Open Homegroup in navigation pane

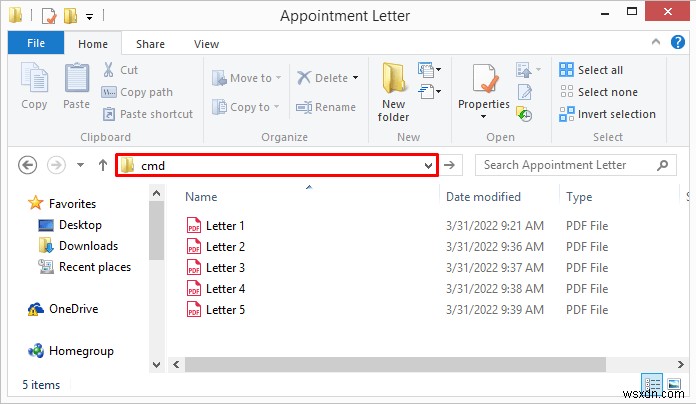pyautogui.click(x=71, y=351)
